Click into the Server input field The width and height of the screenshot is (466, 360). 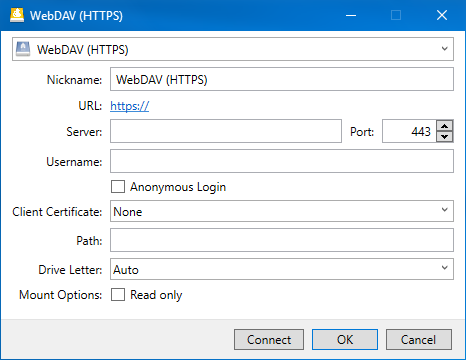point(226,131)
